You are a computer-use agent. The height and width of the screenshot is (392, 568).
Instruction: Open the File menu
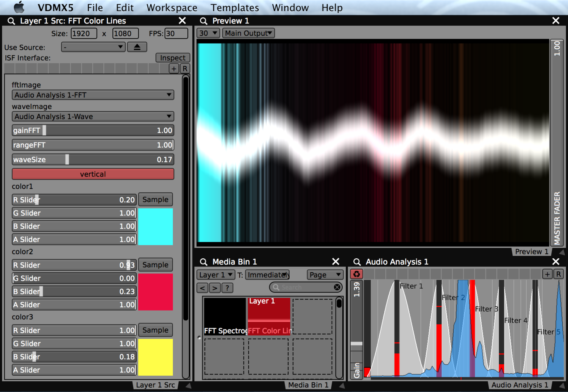[x=95, y=8]
